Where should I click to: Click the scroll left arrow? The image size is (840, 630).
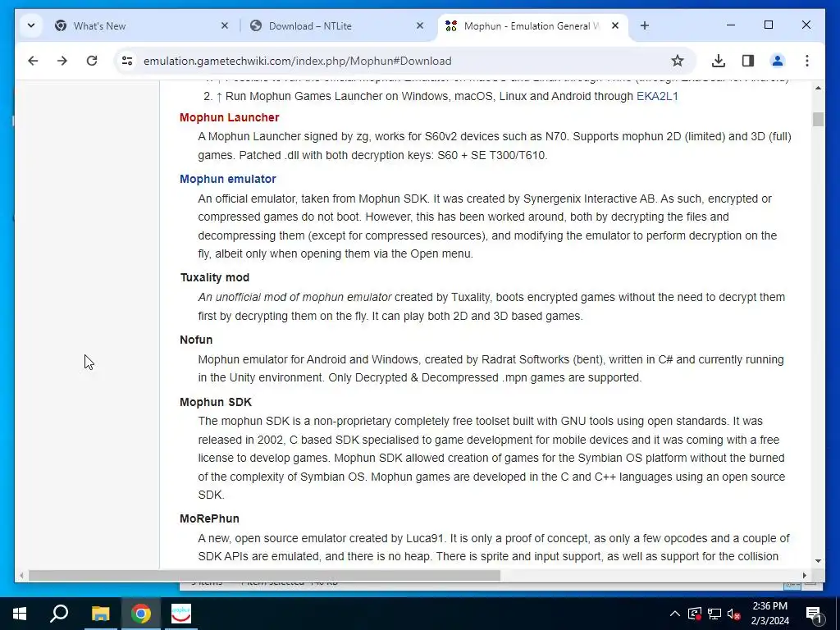click(21, 575)
